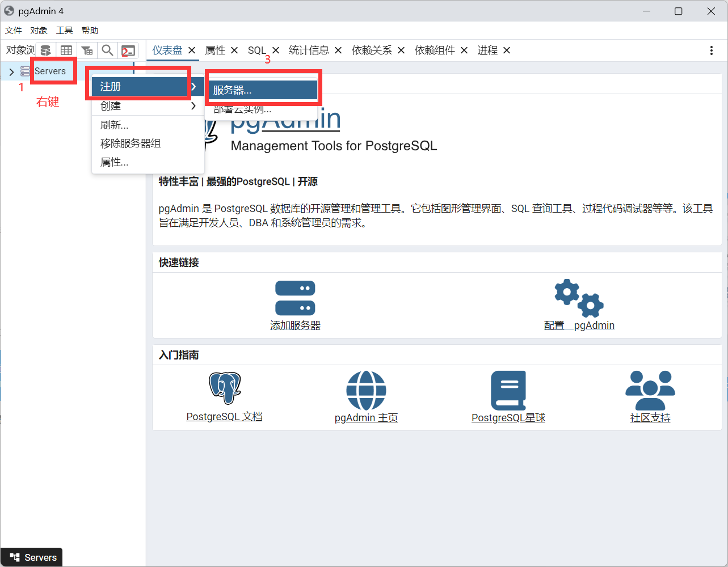Close the 统计信息 tab

pos(338,50)
